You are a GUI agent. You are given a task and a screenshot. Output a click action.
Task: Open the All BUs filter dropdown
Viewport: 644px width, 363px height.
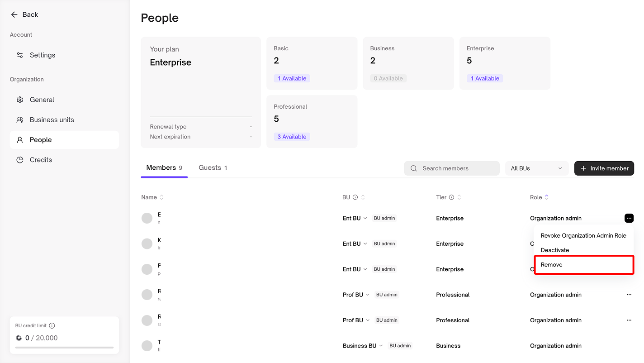pos(536,168)
